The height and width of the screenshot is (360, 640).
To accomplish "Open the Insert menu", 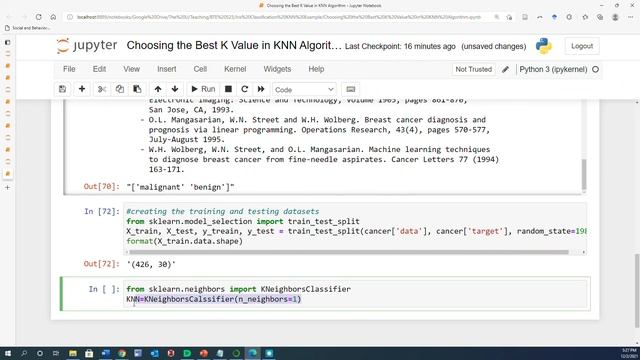I will [x=167, y=69].
